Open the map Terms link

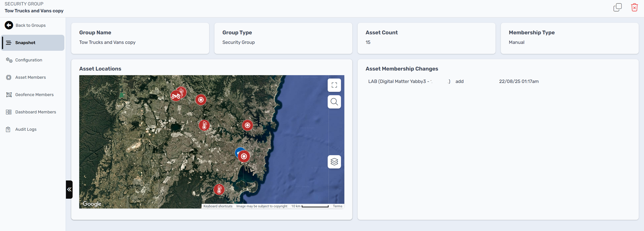[x=337, y=206]
